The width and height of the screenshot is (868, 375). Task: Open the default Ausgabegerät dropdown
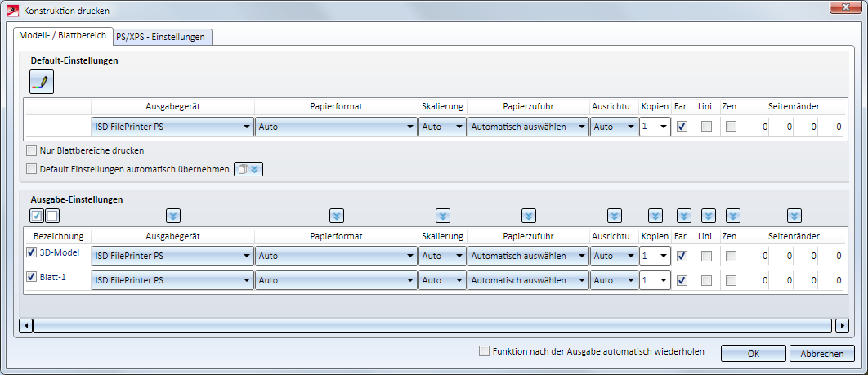246,127
